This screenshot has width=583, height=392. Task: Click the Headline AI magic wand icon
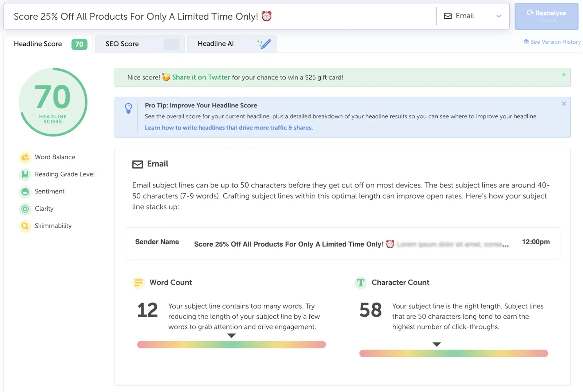(264, 44)
